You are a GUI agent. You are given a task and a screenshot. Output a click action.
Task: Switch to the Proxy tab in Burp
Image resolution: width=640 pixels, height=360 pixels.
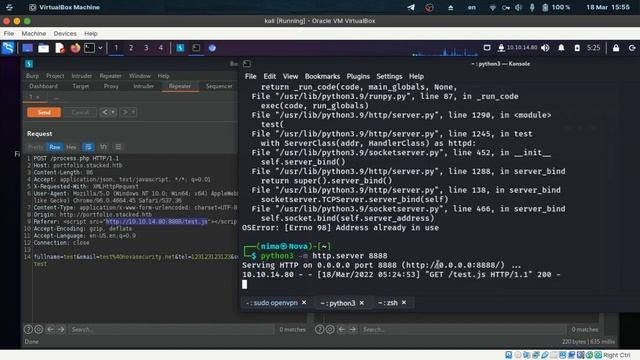(x=111, y=86)
